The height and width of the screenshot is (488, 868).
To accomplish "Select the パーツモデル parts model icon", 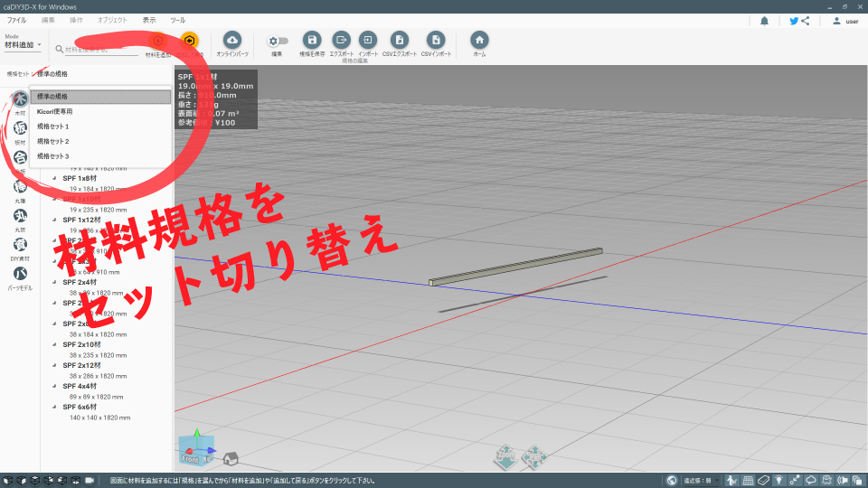I will pyautogui.click(x=20, y=274).
